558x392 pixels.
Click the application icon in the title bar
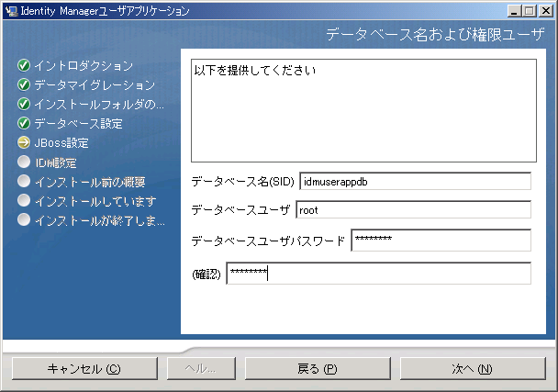click(x=12, y=11)
